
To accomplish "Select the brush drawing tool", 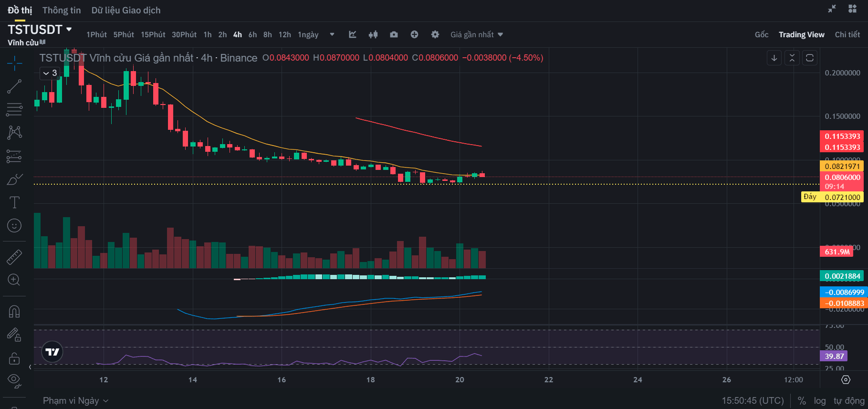I will pos(14,179).
